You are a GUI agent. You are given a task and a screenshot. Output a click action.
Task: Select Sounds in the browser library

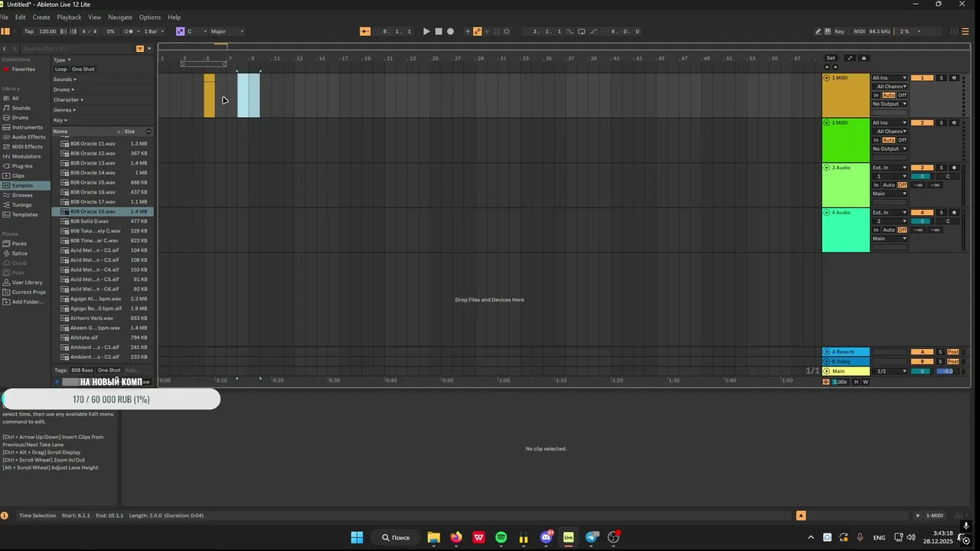(x=21, y=108)
